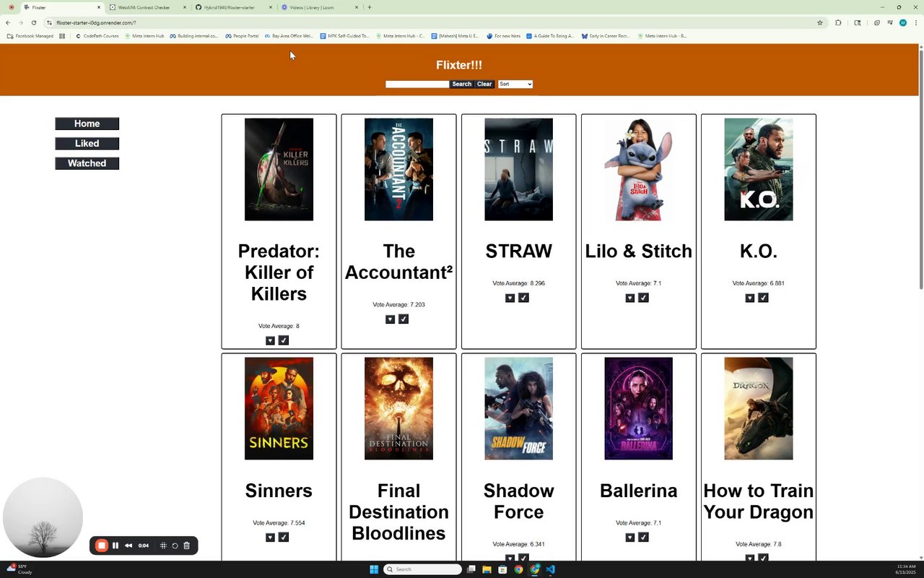
Task: Open People Portal bookmark
Action: pos(242,35)
